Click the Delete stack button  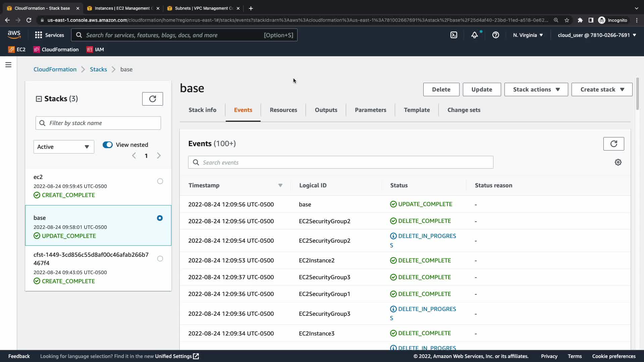(441, 89)
